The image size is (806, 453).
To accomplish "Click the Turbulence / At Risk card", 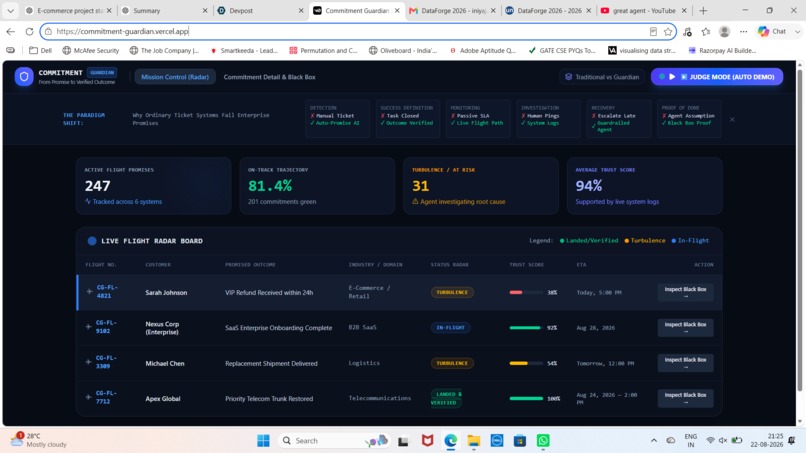I will 481,186.
